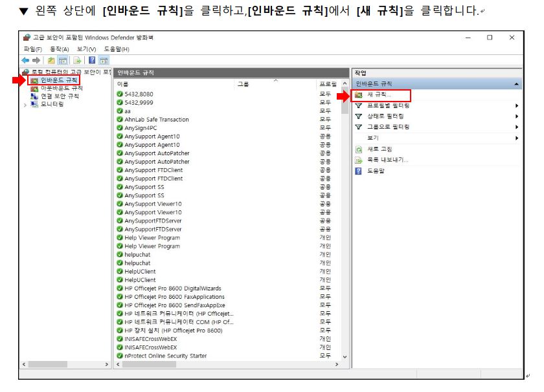Image resolution: width=544 pixels, height=392 pixels.
Task: Click the 새 규칙 icon in actions pane
Action: click(359, 94)
